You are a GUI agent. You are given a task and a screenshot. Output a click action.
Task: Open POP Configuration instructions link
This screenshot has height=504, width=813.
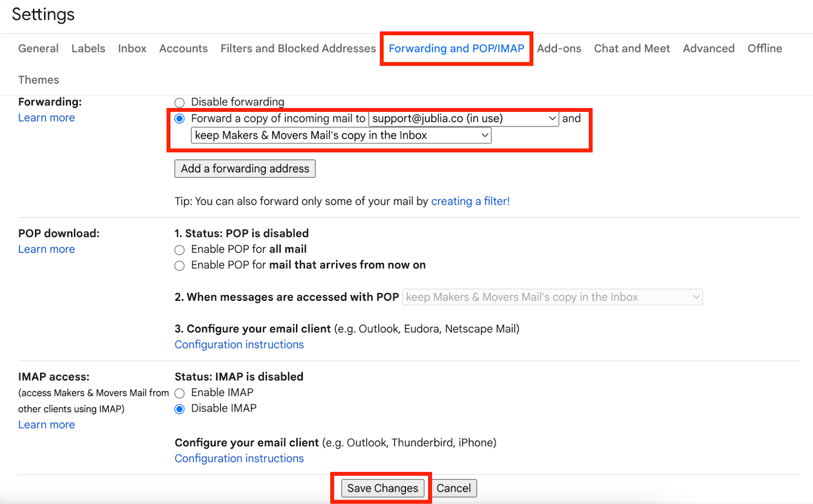click(239, 344)
